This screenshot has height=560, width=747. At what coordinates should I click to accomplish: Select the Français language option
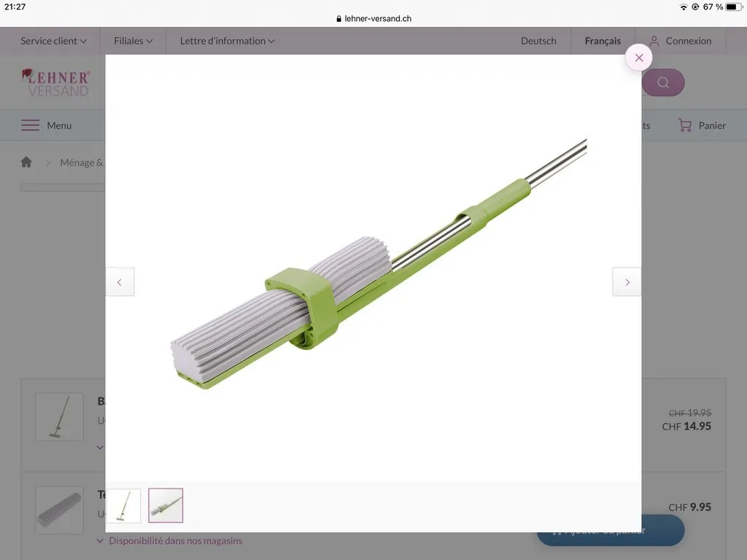(x=603, y=41)
